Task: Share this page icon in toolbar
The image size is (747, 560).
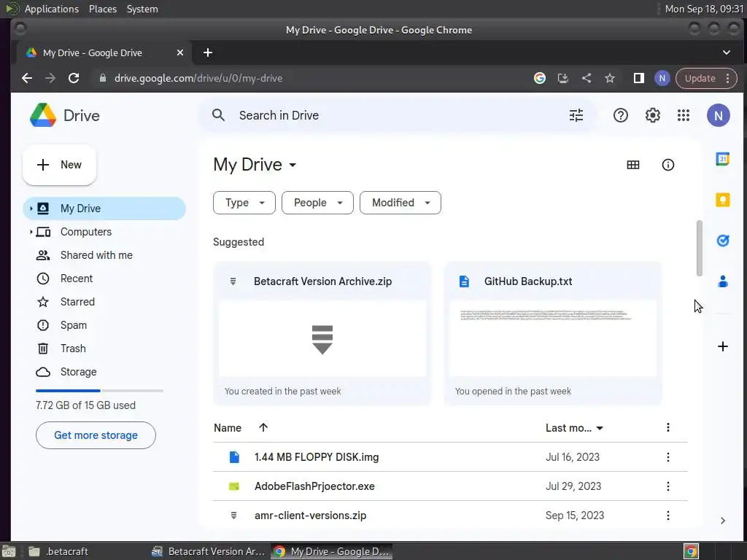Action: [586, 78]
